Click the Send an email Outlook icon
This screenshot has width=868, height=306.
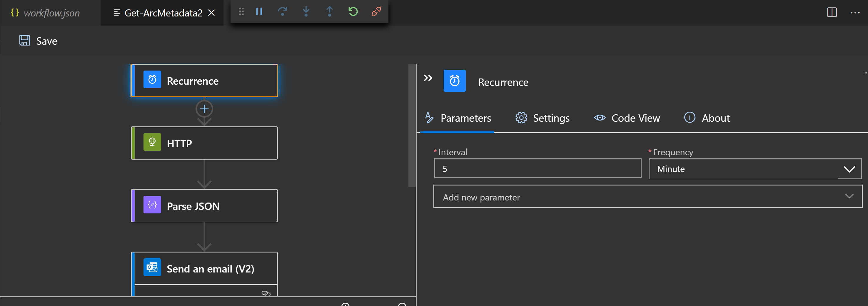click(152, 267)
